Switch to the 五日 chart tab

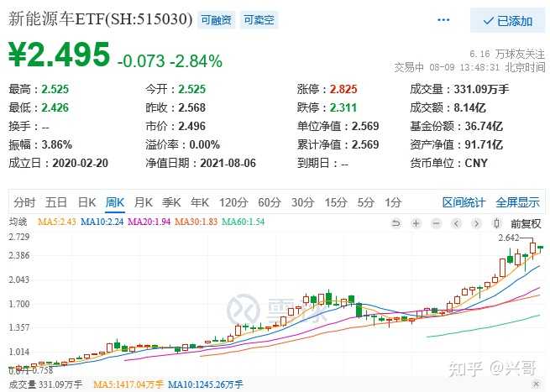(56, 202)
